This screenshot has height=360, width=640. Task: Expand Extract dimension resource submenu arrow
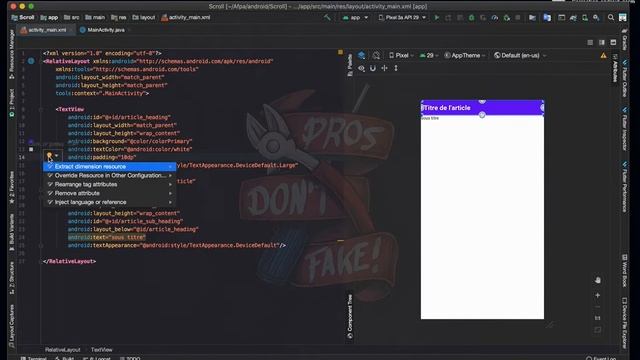pos(170,167)
